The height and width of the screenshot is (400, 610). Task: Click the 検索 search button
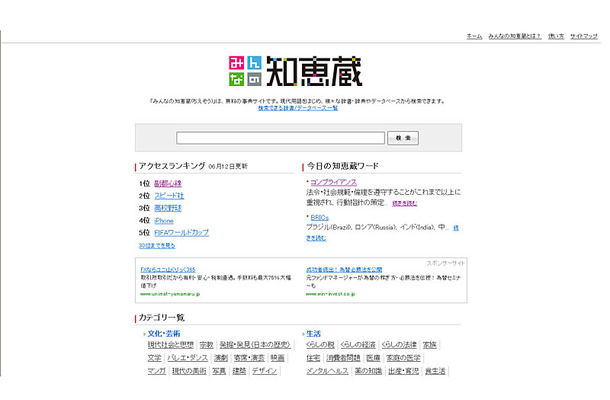tap(403, 138)
